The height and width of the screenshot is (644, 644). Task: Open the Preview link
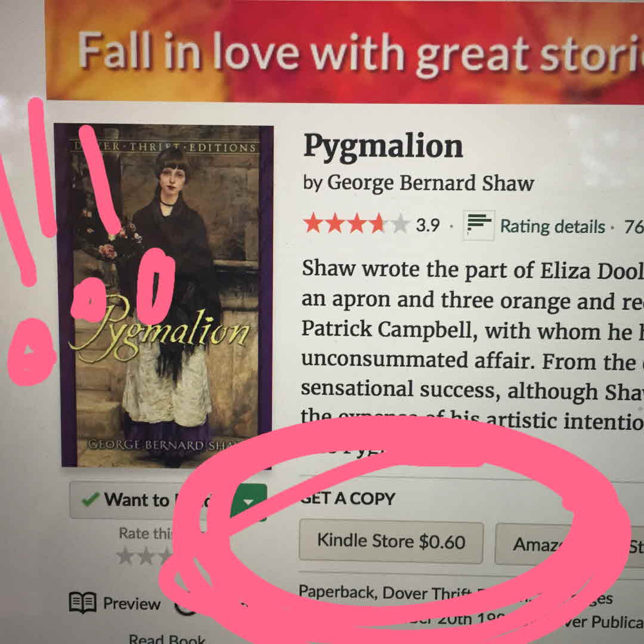(131, 603)
